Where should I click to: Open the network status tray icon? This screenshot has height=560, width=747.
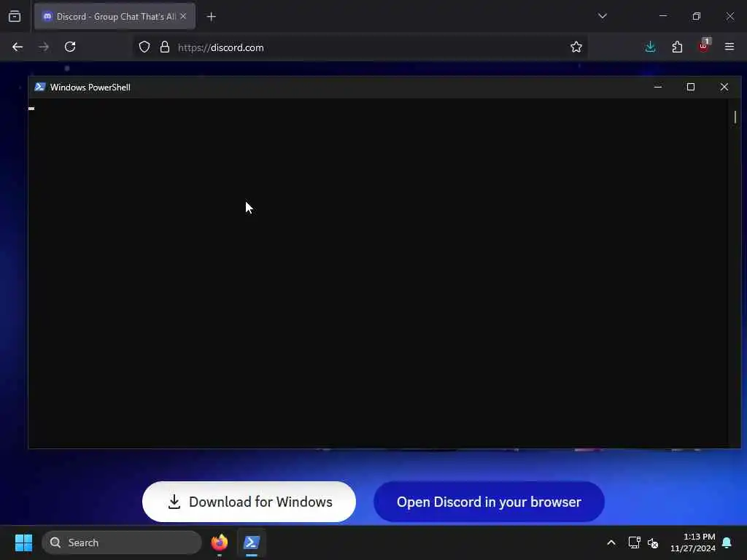point(634,542)
